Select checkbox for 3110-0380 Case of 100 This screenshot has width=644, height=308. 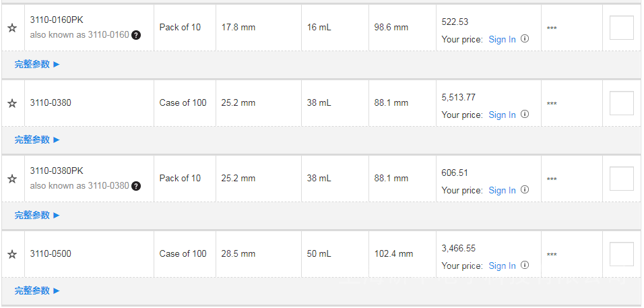coord(621,103)
